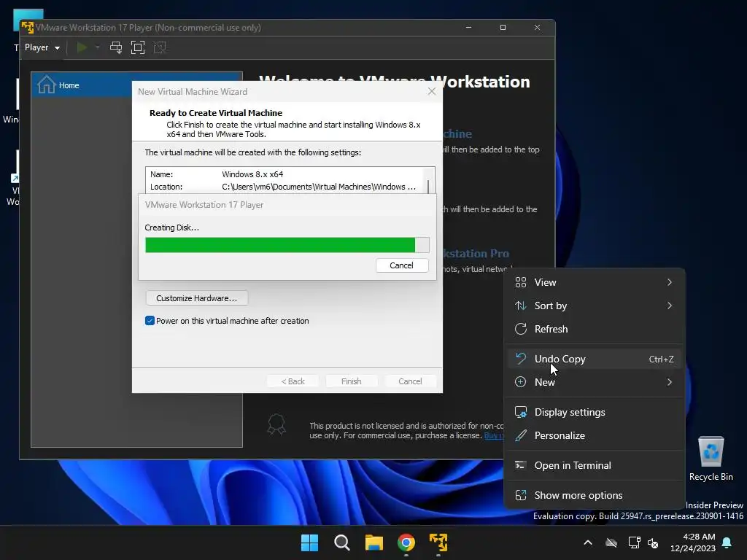Viewport: 747px width, 560px height.
Task: Click the Home house icon
Action: coord(46,85)
